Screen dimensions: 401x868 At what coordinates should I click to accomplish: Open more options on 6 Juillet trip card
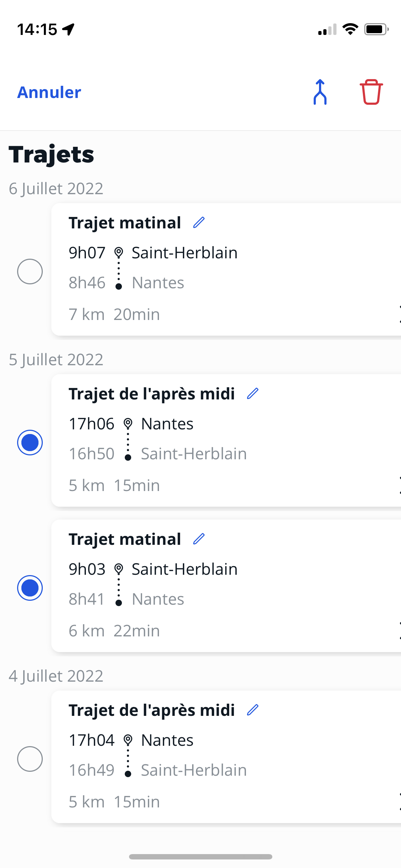coord(399,314)
